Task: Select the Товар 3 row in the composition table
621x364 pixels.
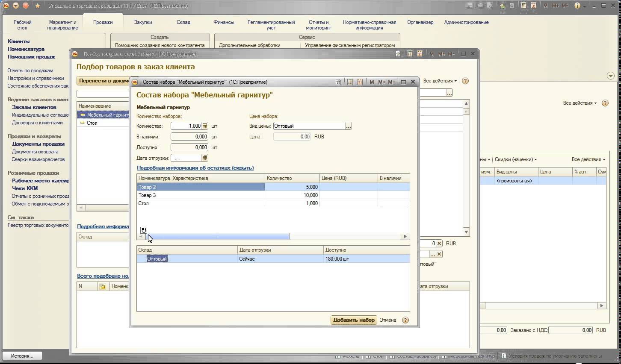Action: [x=273, y=195]
